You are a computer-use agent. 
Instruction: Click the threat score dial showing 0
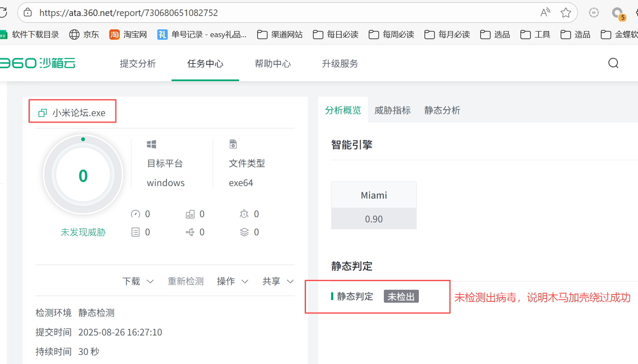(83, 175)
